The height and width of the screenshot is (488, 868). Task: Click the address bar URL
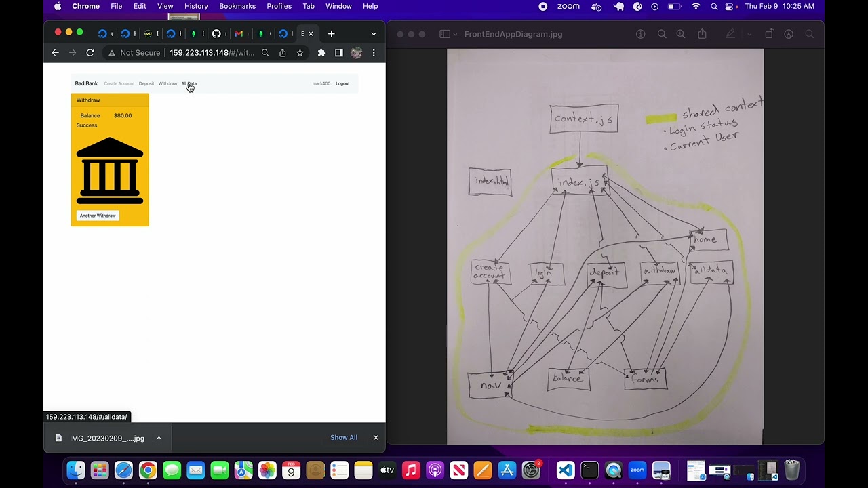pos(212,53)
